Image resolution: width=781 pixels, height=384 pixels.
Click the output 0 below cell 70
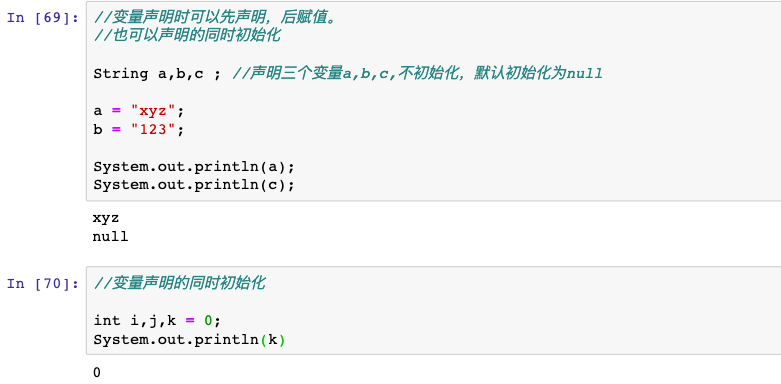97,372
